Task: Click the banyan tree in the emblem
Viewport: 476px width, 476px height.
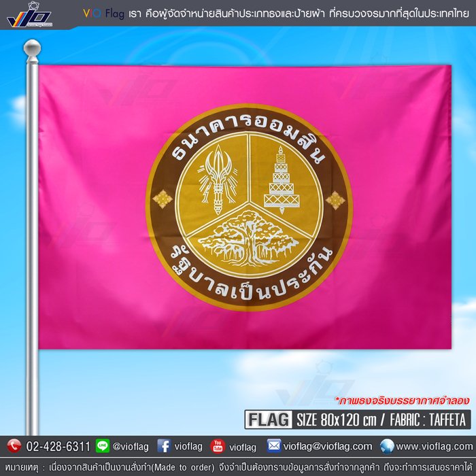Action: coord(249,239)
